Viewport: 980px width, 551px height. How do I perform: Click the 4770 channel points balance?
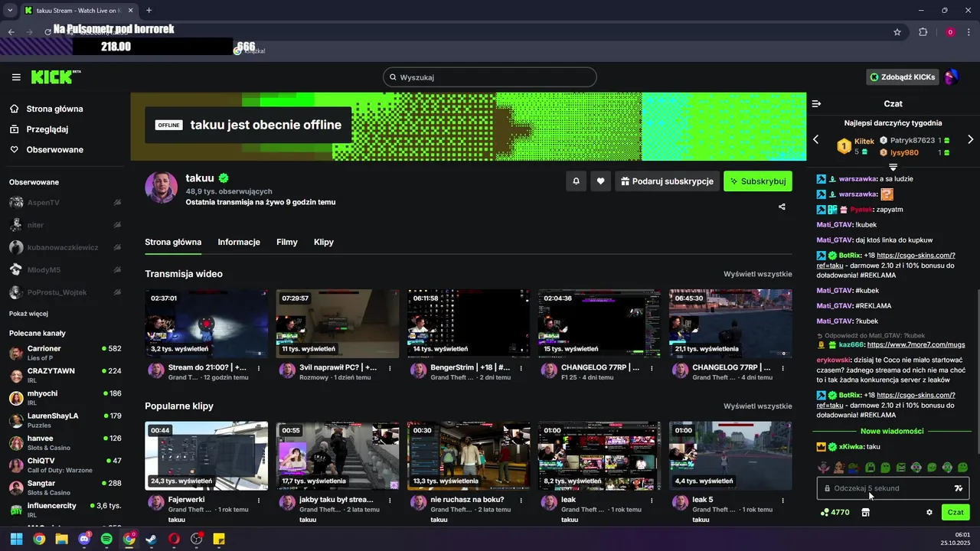point(835,513)
